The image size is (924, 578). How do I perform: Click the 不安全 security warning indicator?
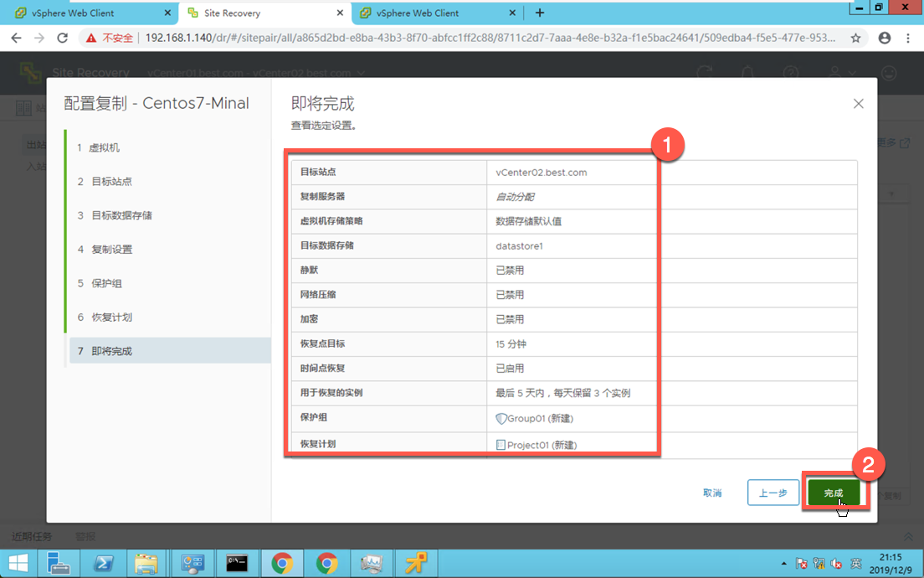[110, 38]
